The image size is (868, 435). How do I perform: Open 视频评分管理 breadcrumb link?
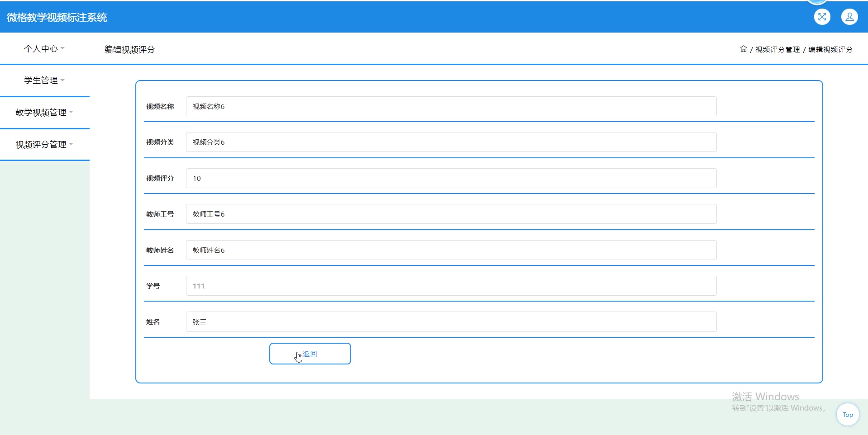(777, 49)
